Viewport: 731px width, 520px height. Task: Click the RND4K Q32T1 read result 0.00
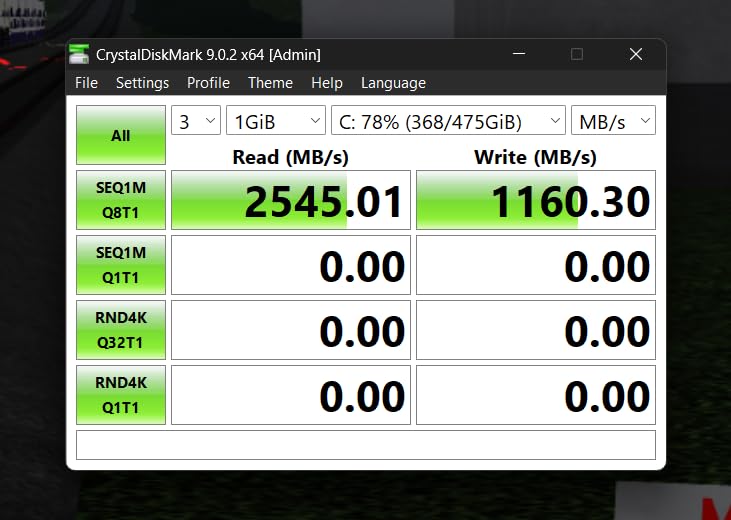pyautogui.click(x=291, y=330)
